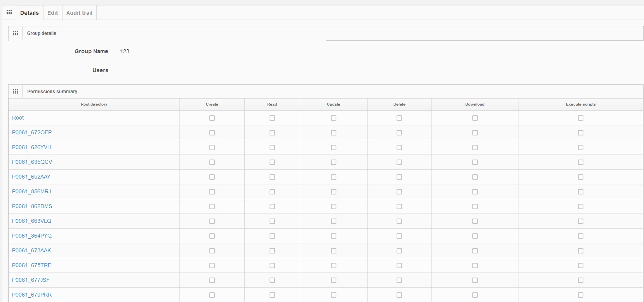The height and width of the screenshot is (302, 644).
Task: Click the Permissions summary panel grid icon
Action: coord(16,92)
